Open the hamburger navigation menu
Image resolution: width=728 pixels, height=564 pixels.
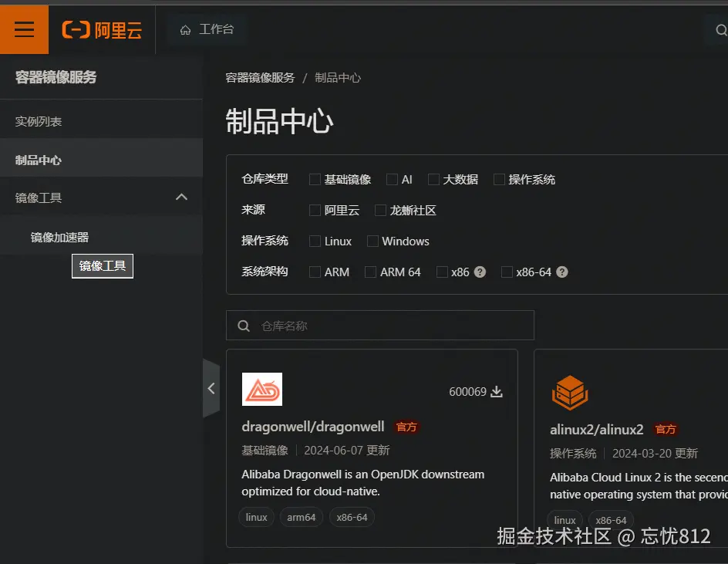tap(24, 29)
